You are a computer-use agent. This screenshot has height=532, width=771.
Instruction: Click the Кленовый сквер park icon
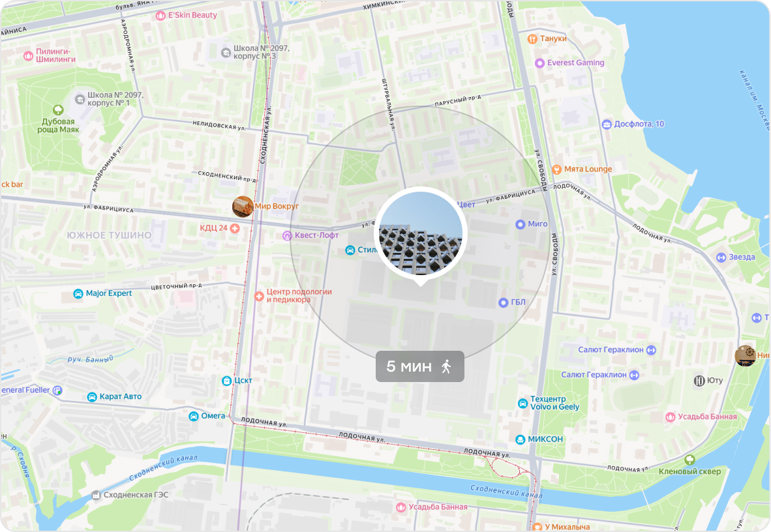point(690,460)
